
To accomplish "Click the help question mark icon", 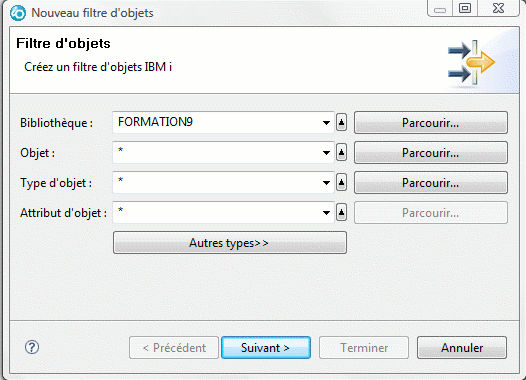I will pyautogui.click(x=32, y=347).
